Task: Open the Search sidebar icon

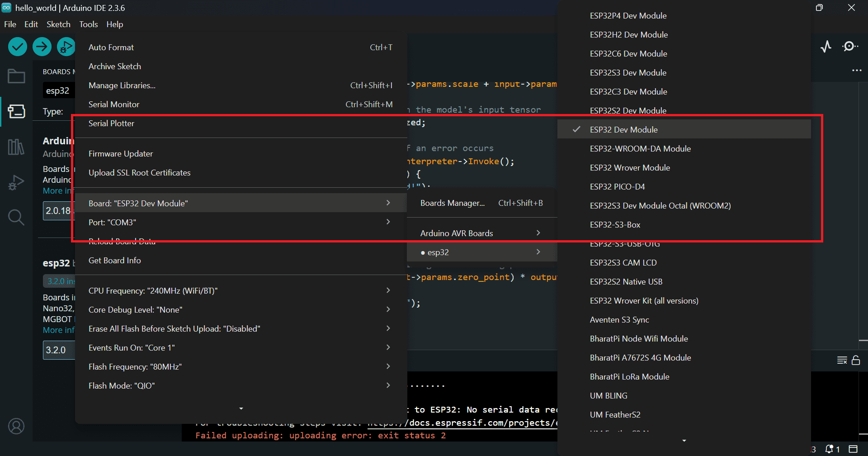Action: [16, 218]
